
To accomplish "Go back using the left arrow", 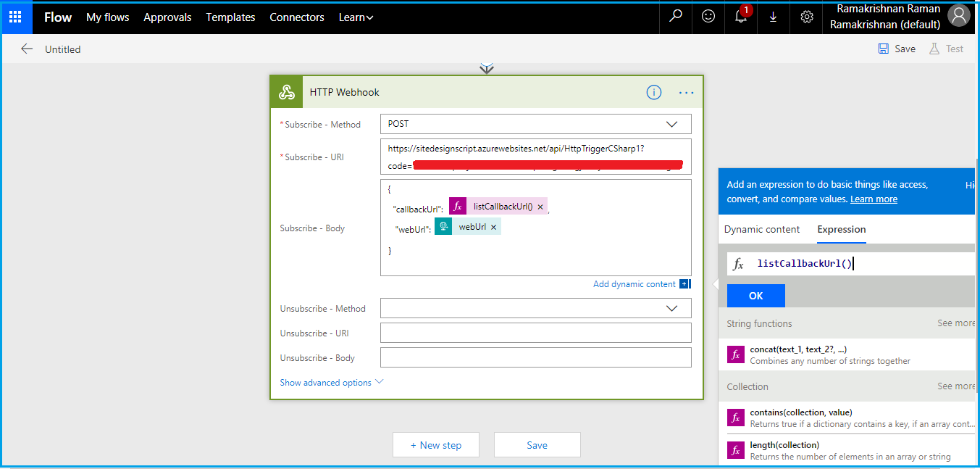I will coord(27,49).
